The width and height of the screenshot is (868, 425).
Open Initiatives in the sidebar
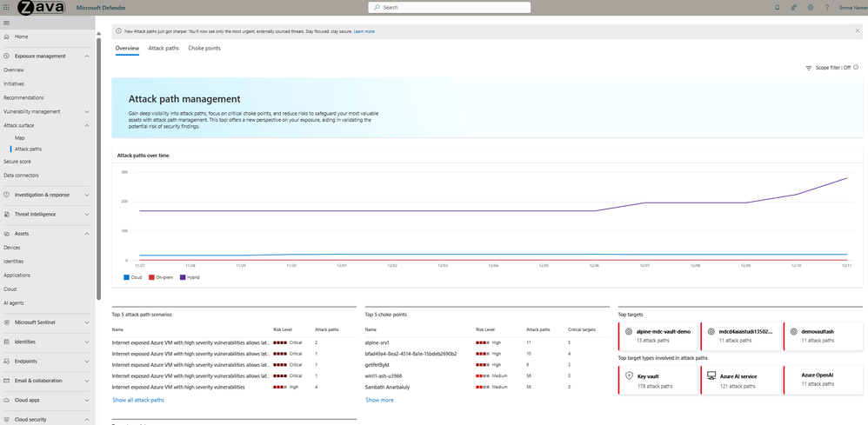[x=14, y=84]
